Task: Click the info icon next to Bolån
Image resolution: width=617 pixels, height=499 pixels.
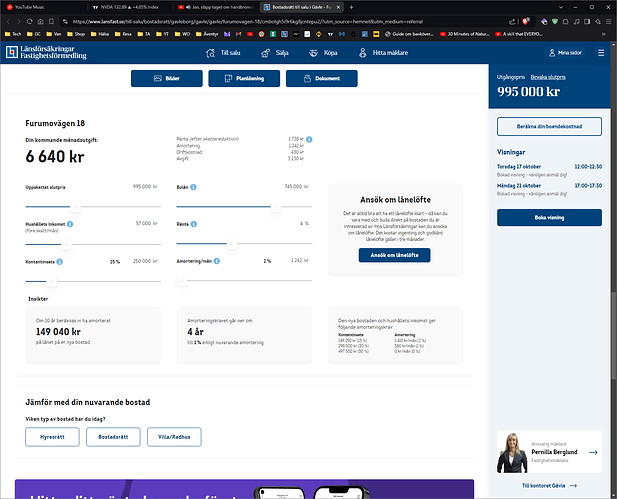Action: pos(193,187)
